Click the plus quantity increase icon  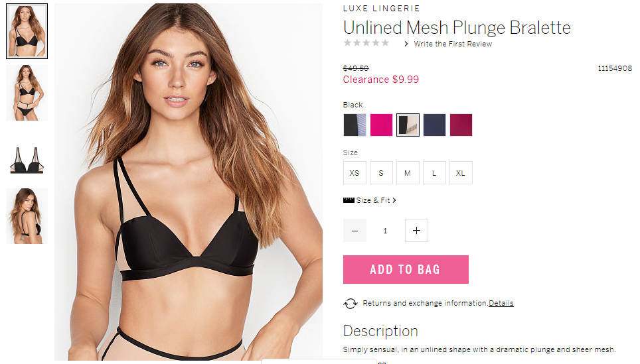tap(416, 230)
